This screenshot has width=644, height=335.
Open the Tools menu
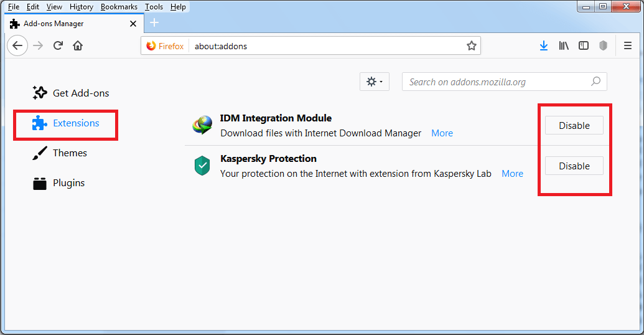pos(154,7)
